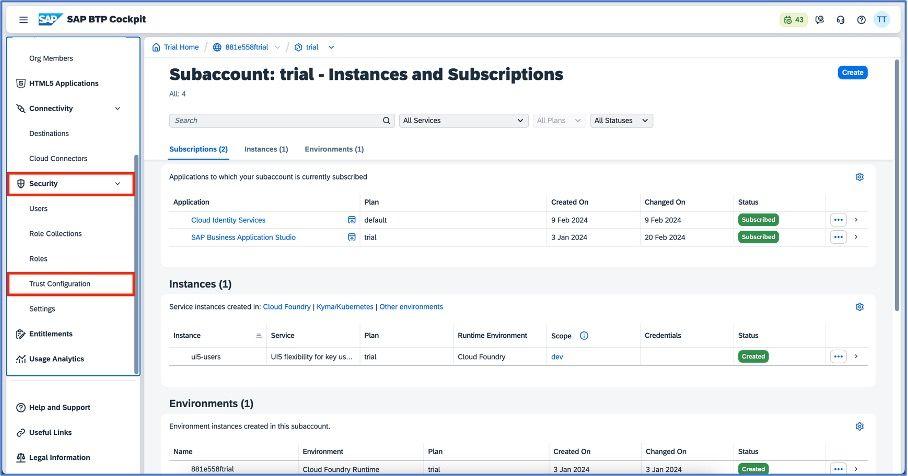Viewport: 908px width, 476px height.
Task: Collapse the Connectivity section chevron
Action: click(118, 108)
